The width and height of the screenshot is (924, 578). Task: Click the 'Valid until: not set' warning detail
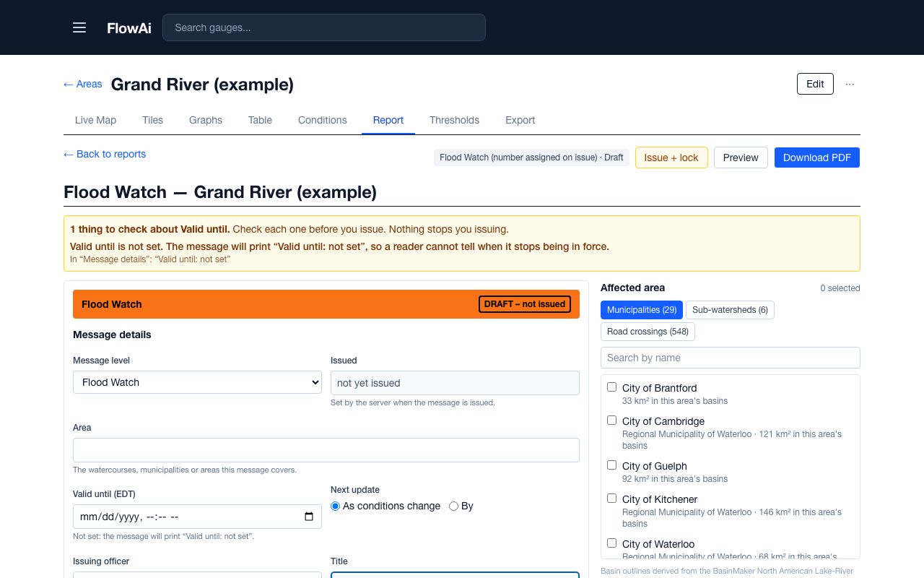(150, 259)
